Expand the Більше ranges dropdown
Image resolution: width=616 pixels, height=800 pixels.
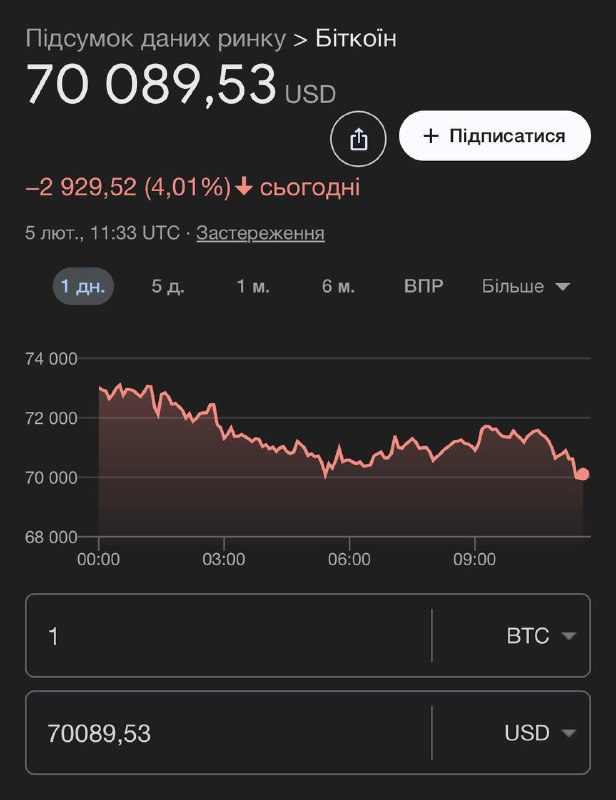(x=525, y=286)
